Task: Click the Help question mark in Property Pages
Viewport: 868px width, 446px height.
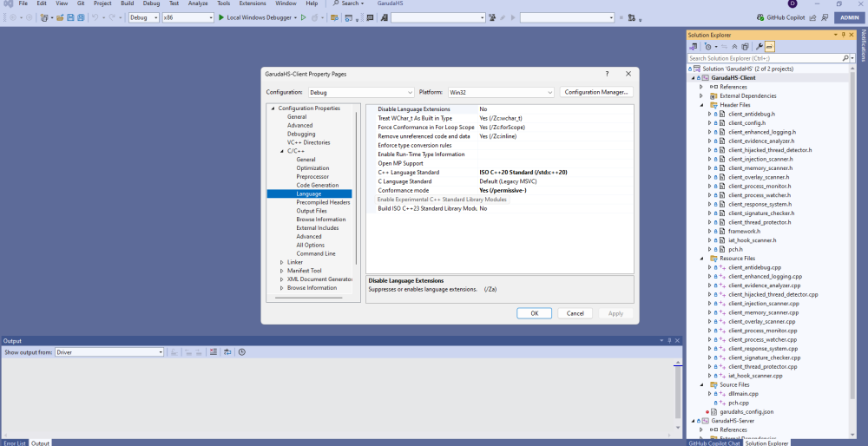Action: (x=607, y=74)
